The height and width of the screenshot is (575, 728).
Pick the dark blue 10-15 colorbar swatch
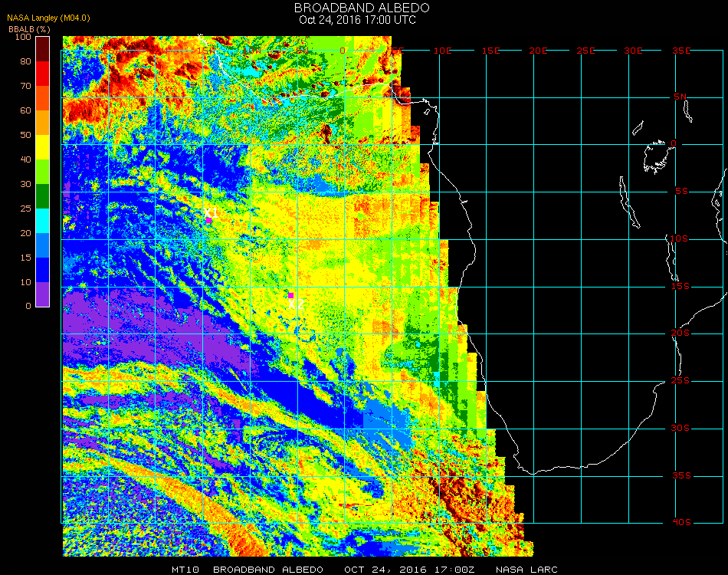[x=43, y=270]
